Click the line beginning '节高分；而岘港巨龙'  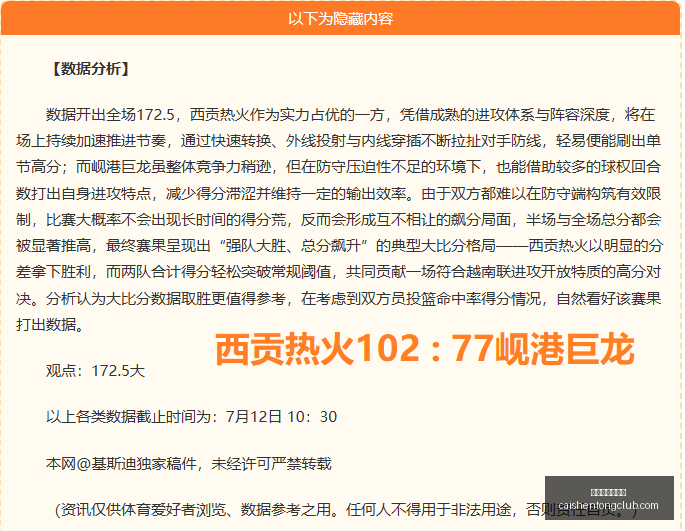click(x=339, y=167)
